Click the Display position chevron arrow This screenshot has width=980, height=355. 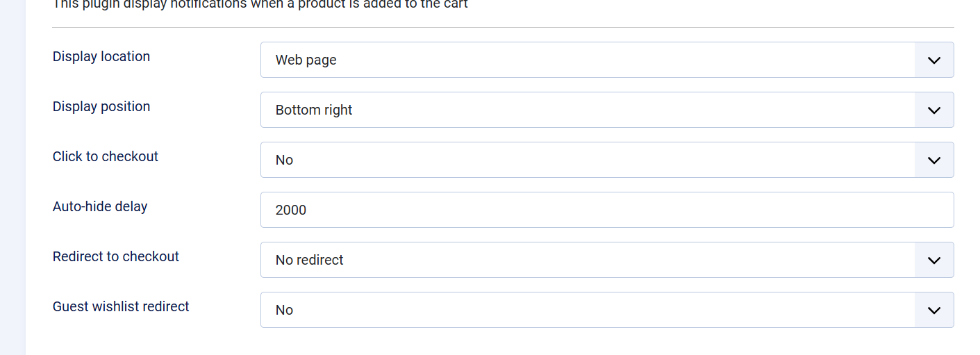coord(934,110)
